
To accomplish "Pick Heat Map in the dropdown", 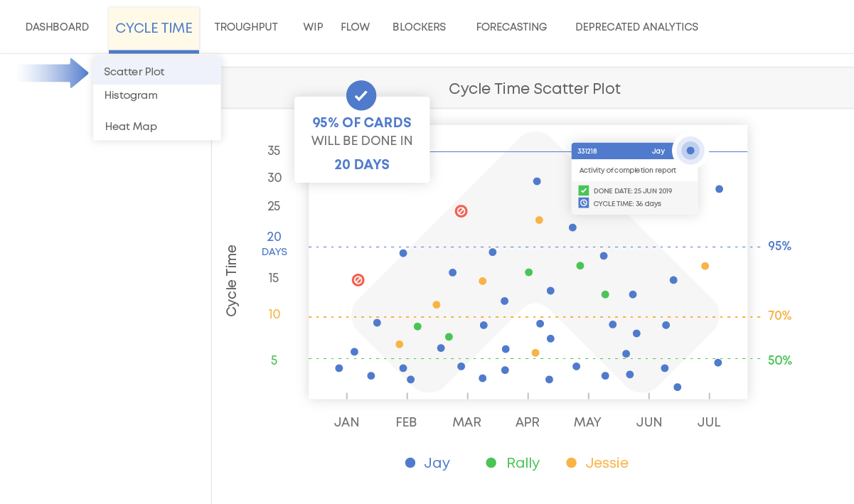I will (x=131, y=127).
